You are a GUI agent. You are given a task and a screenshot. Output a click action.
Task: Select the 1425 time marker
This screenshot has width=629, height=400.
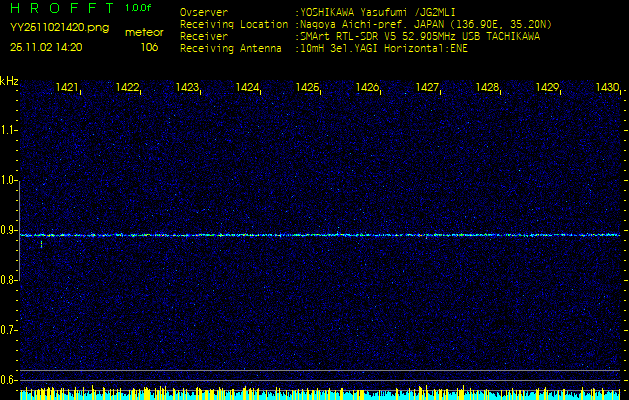tap(308, 88)
